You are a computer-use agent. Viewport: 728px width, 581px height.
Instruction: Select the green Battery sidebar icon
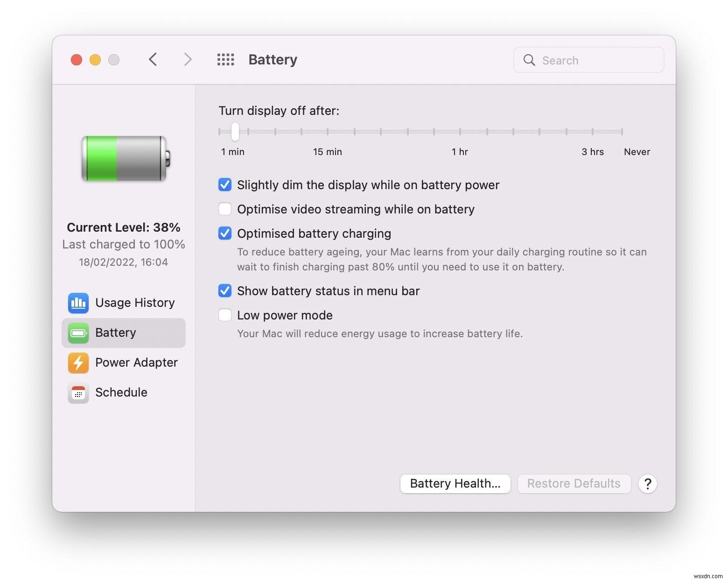tap(78, 333)
